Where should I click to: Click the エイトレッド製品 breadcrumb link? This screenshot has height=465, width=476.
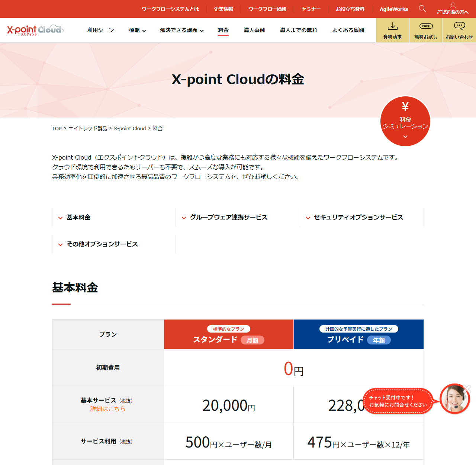(88, 128)
